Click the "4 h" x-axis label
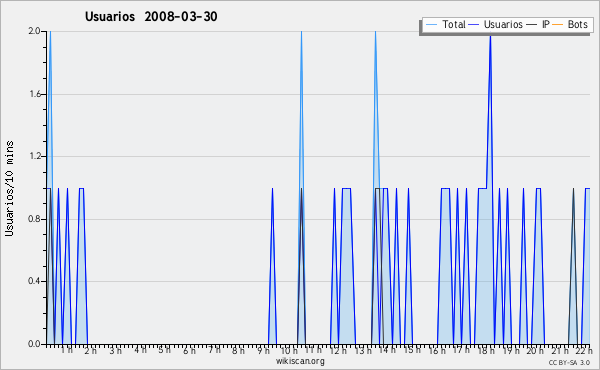The width and height of the screenshot is (600, 370). [140, 349]
